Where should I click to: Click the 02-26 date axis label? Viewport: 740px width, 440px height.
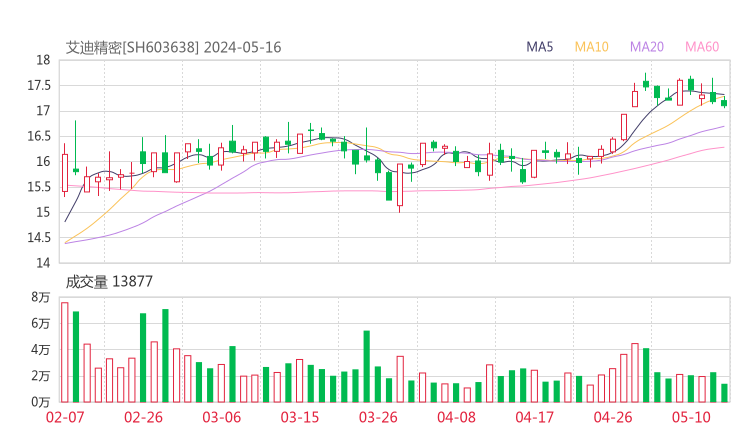143,417
